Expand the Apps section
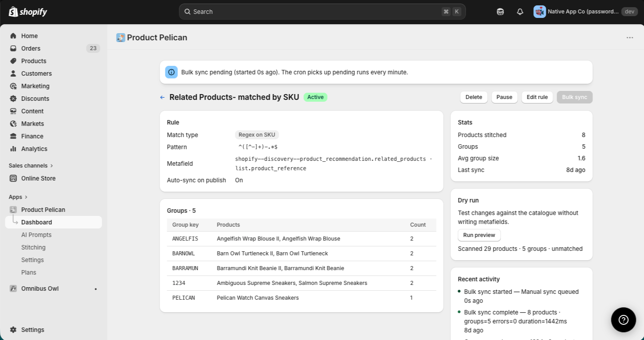Screen dimensions: 644x340 [18, 197]
